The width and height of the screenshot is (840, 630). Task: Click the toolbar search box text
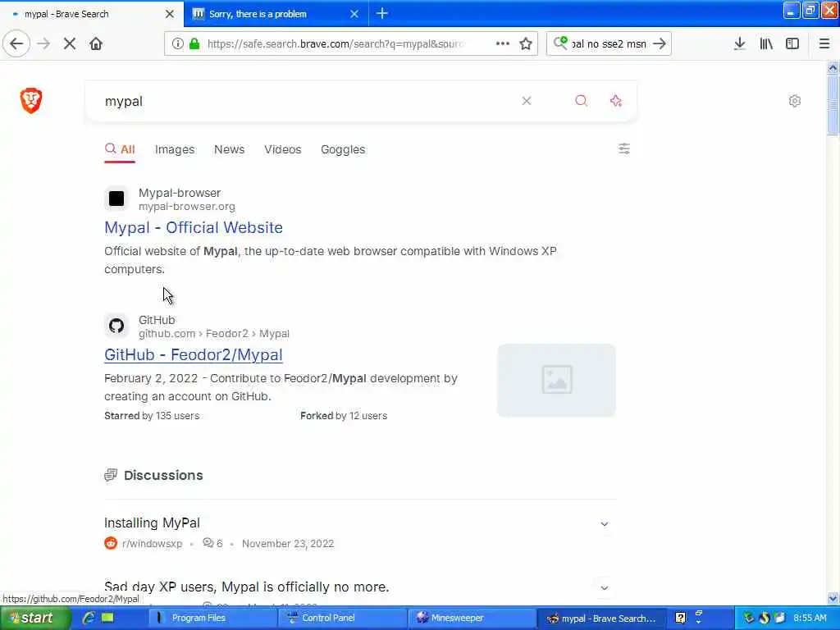point(609,44)
